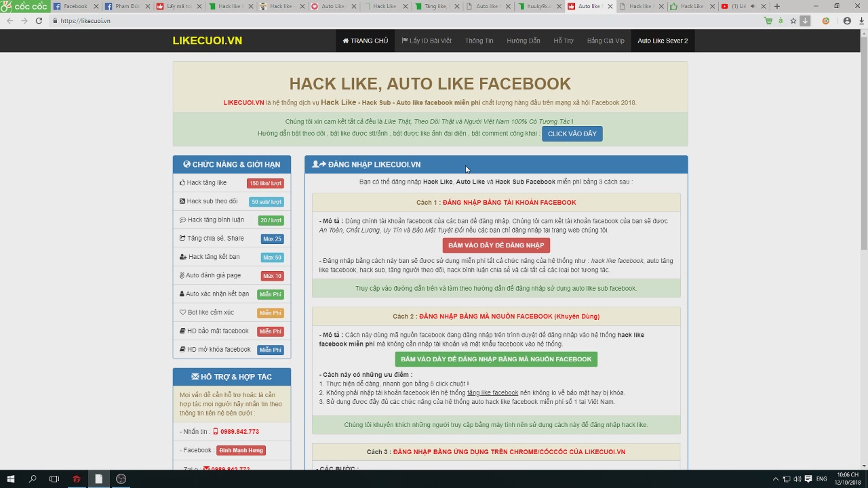The height and width of the screenshot is (488, 868).
Task: Click the address bar showing likecuoi.vn
Action: (407, 21)
